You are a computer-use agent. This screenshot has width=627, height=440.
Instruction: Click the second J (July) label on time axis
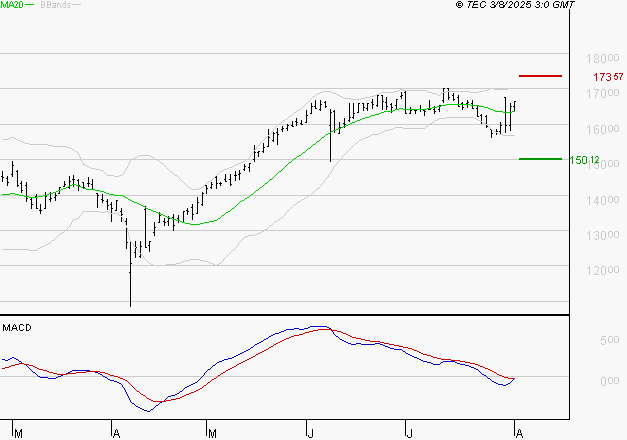(409, 433)
